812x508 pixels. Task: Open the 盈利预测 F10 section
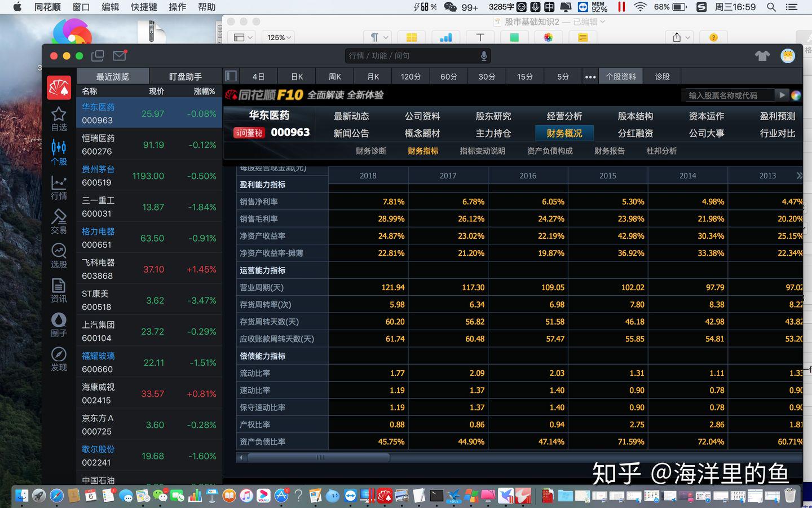[777, 116]
